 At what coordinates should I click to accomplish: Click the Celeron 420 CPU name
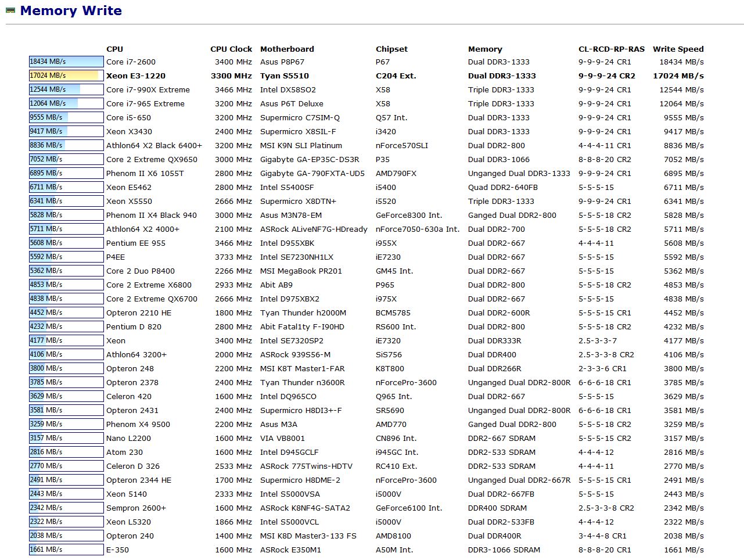coord(129,396)
